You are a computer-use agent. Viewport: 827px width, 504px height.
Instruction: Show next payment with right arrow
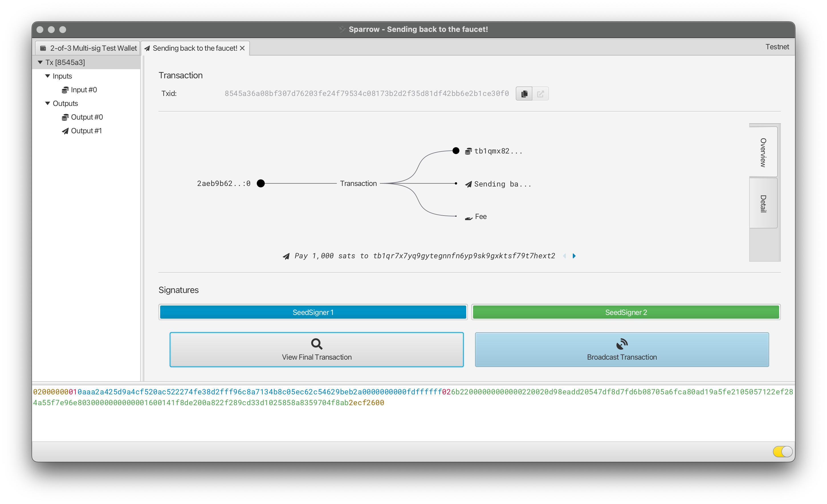[x=574, y=256]
